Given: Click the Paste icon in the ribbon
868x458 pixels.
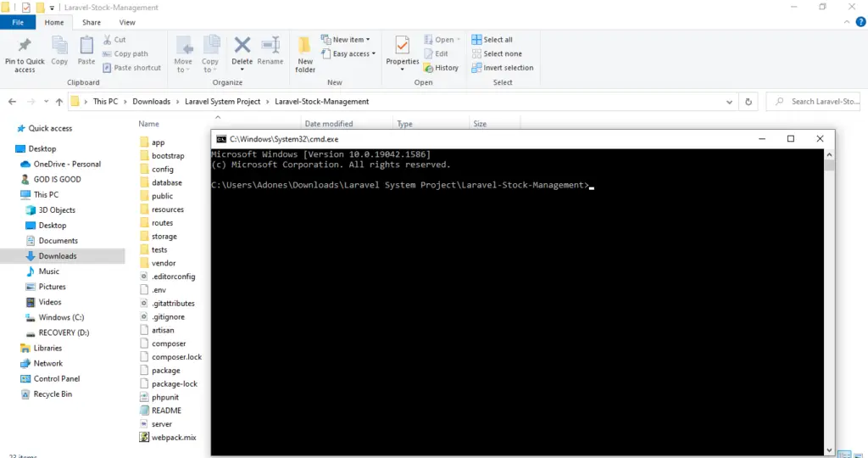Looking at the screenshot, I should (x=86, y=47).
